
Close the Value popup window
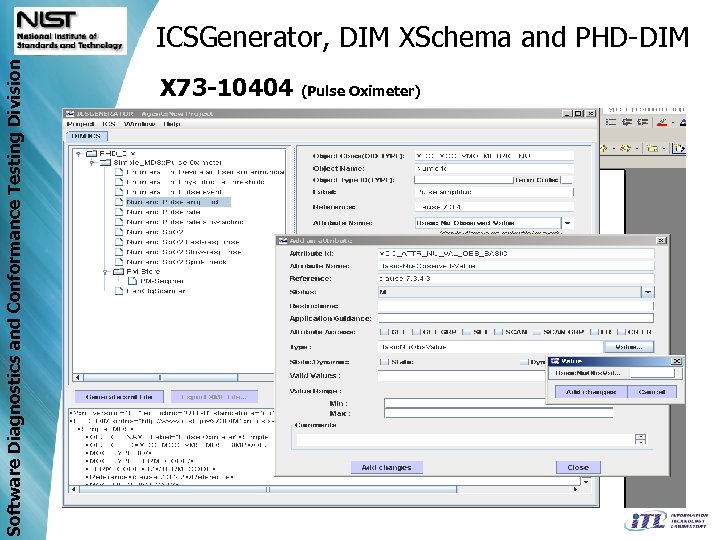click(x=677, y=361)
